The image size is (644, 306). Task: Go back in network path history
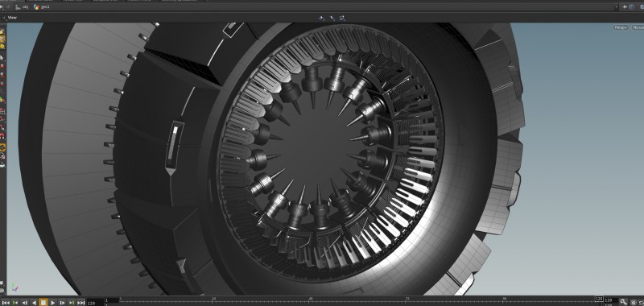(2, 7)
